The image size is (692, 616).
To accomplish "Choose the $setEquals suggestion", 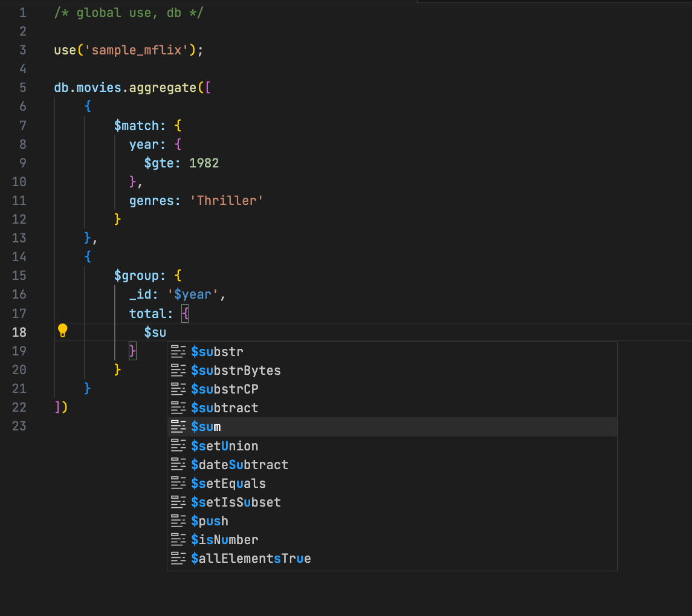I will pyautogui.click(x=392, y=484).
